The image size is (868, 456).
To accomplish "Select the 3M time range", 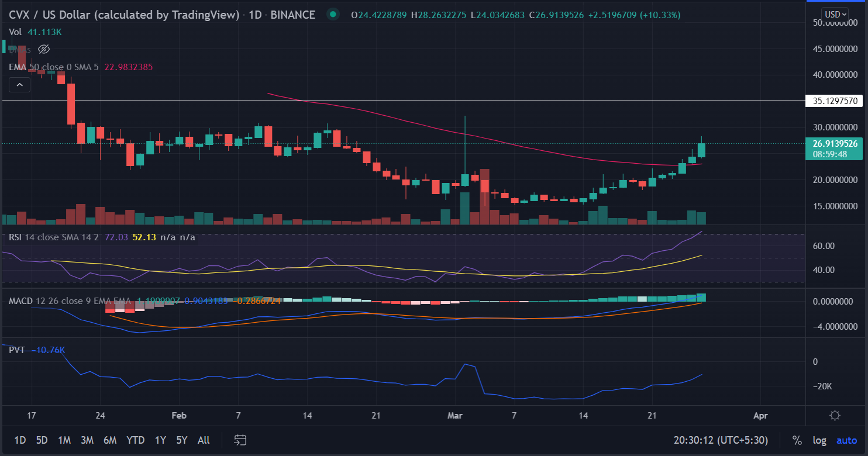I will [88, 440].
